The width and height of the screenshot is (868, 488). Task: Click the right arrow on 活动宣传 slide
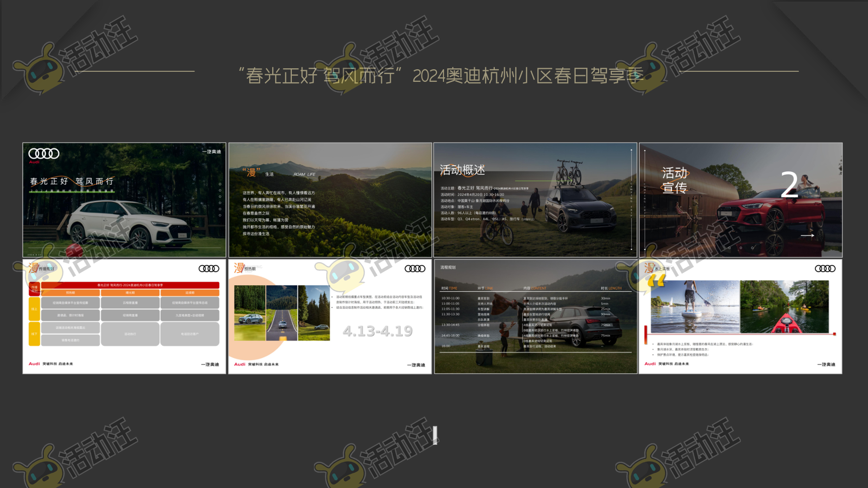(x=807, y=235)
